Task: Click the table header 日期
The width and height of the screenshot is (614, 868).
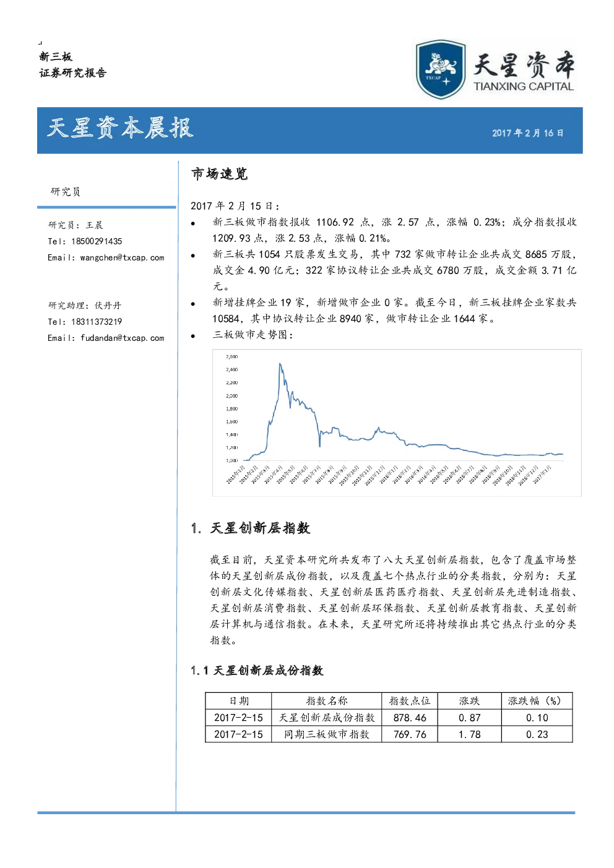Action: coord(239,701)
